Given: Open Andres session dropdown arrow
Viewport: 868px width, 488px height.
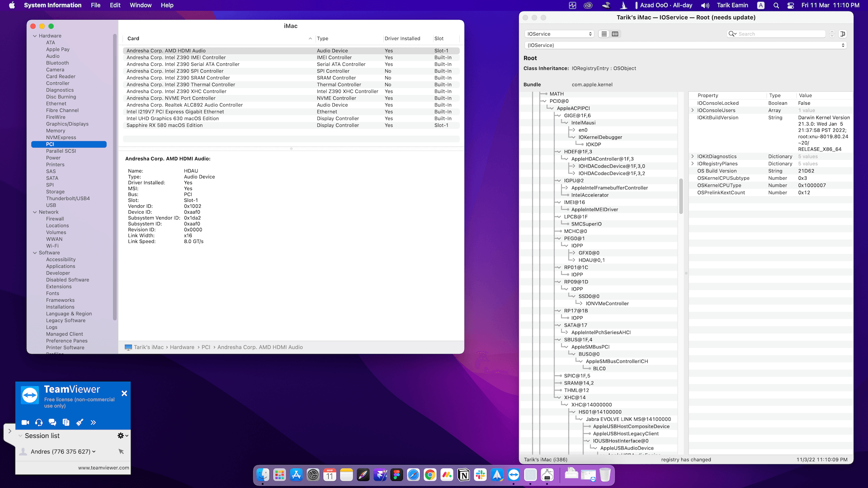Looking at the screenshot, I should coord(94,451).
